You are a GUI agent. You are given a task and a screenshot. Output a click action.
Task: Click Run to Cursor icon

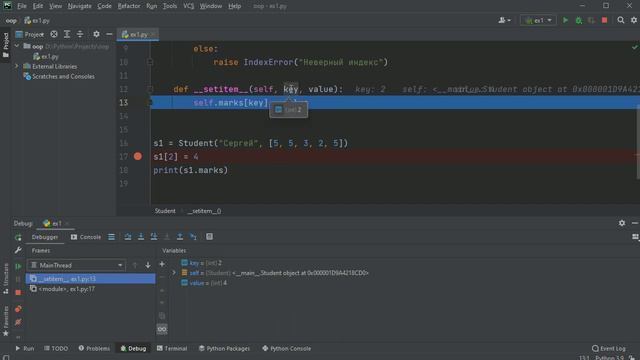193,237
